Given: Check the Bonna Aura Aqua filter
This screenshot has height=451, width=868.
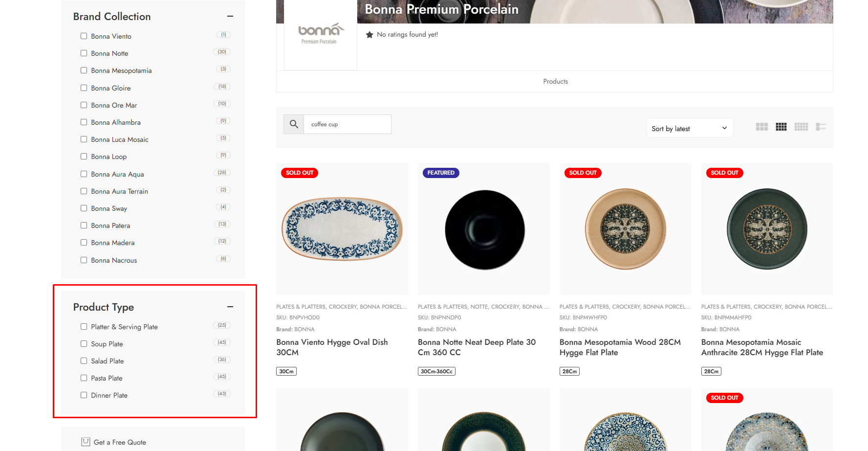Looking at the screenshot, I should tap(84, 174).
